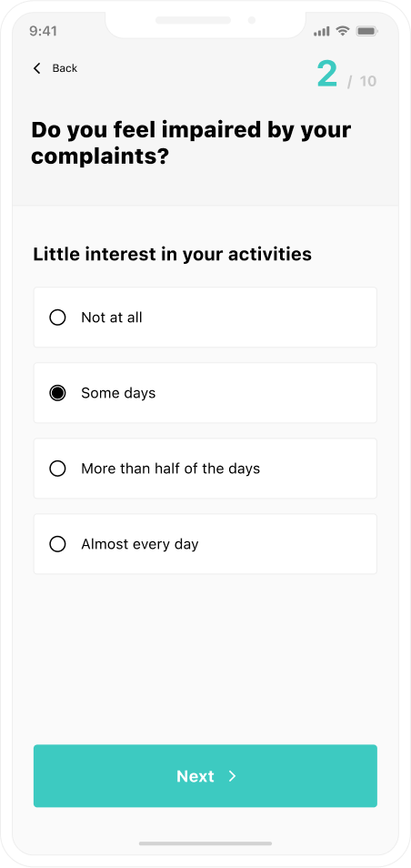
Task: Go back using the 'Back' text link
Action: pyautogui.click(x=65, y=68)
